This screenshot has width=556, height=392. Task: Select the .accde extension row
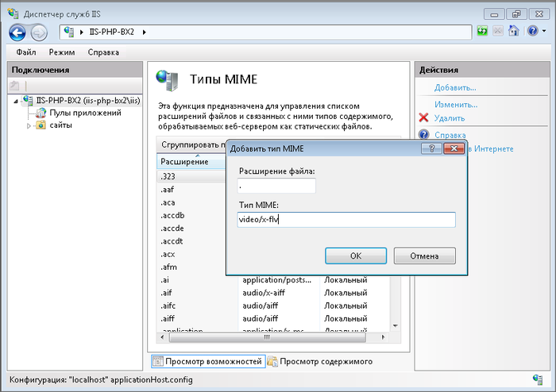click(191, 229)
